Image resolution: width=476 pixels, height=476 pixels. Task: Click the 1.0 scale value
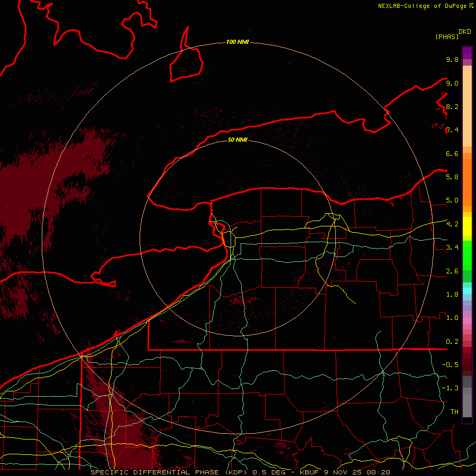[452, 317]
